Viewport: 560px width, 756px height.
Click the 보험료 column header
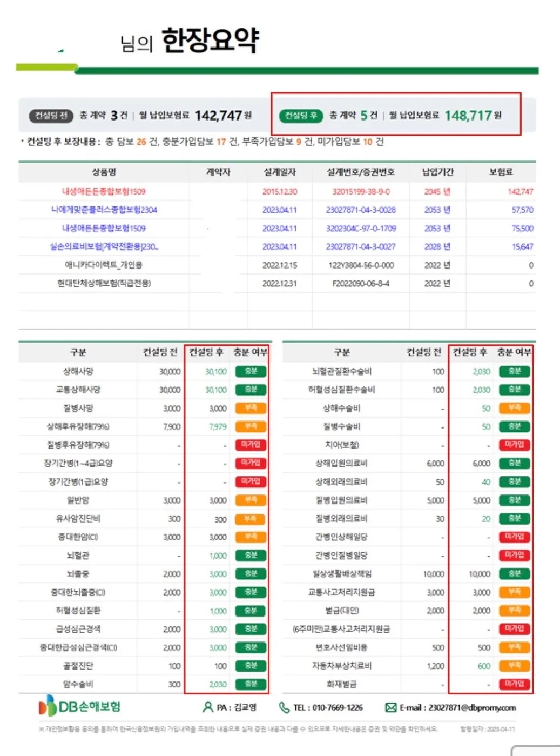(x=501, y=172)
